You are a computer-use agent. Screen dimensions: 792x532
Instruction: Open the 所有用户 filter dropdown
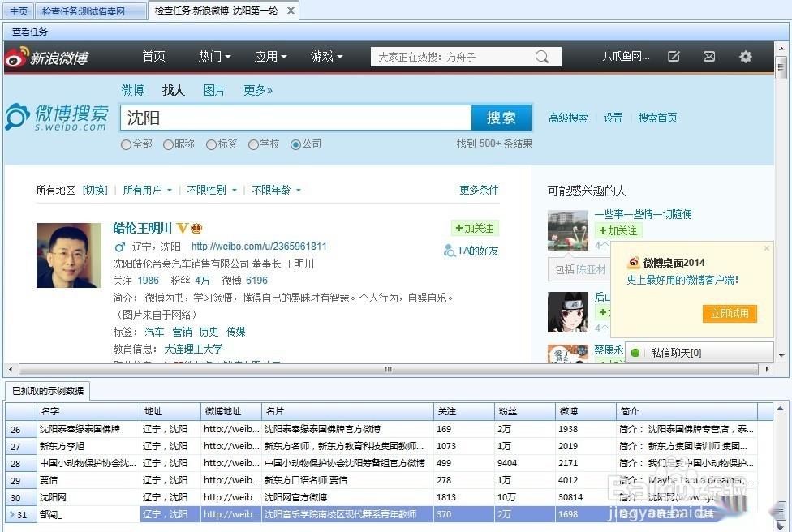tap(148, 191)
